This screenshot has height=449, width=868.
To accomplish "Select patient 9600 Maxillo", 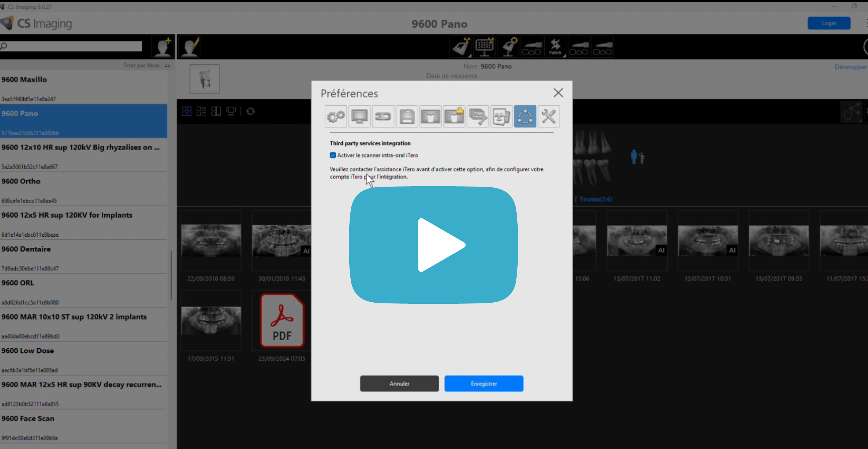I will [x=83, y=87].
